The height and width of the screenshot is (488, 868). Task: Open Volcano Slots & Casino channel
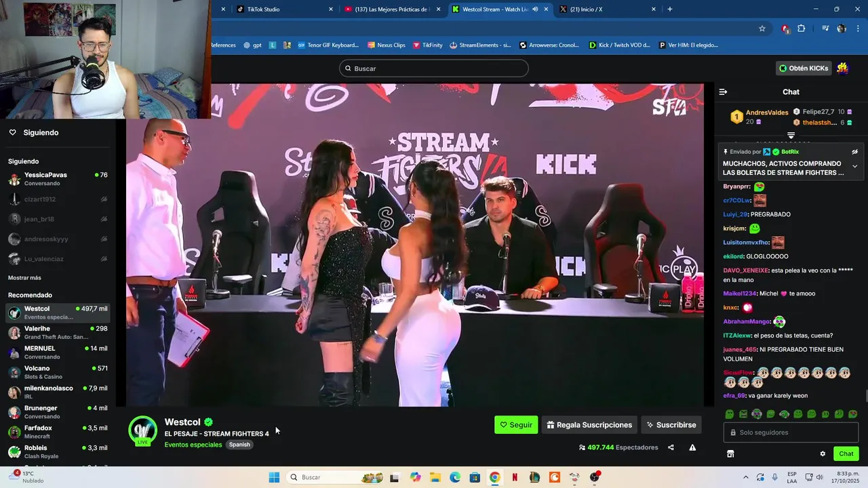(x=58, y=372)
